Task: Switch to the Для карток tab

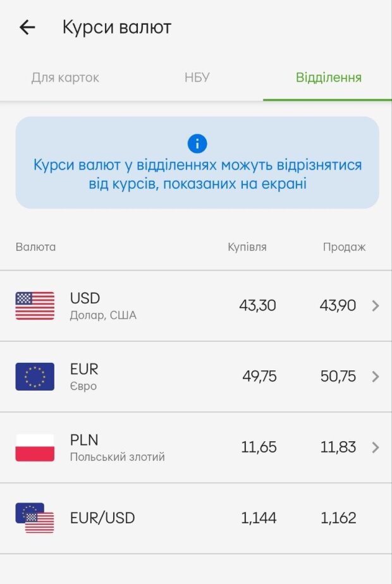Action: coord(65,78)
